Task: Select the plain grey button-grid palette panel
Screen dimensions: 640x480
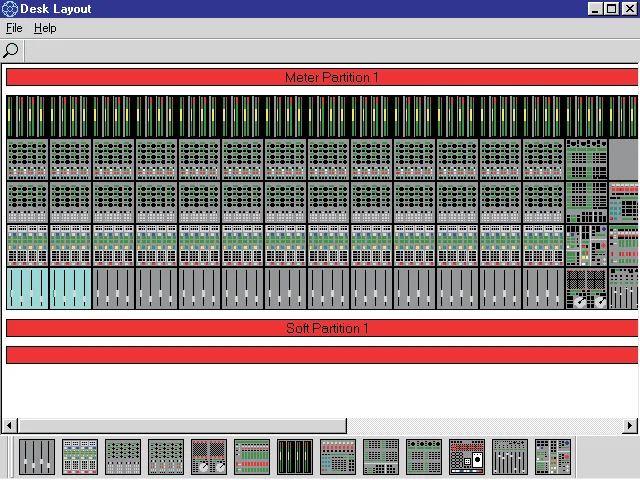Action: click(381, 457)
